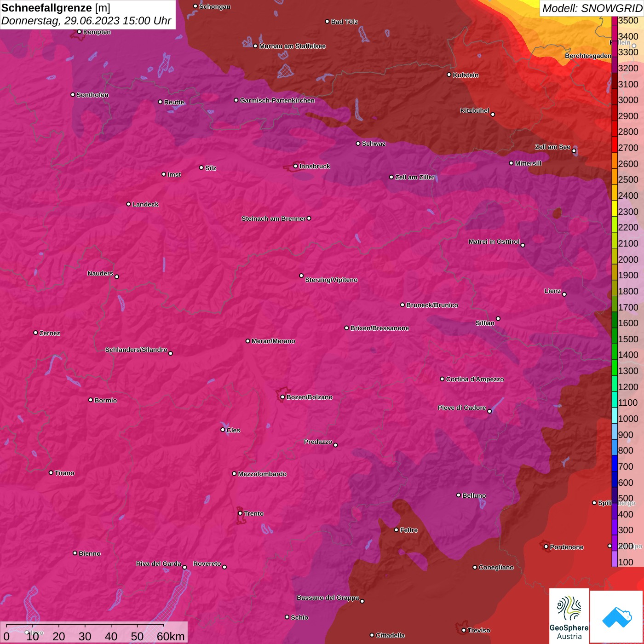Click the Schneefallgrenze [m] title text

click(x=56, y=8)
